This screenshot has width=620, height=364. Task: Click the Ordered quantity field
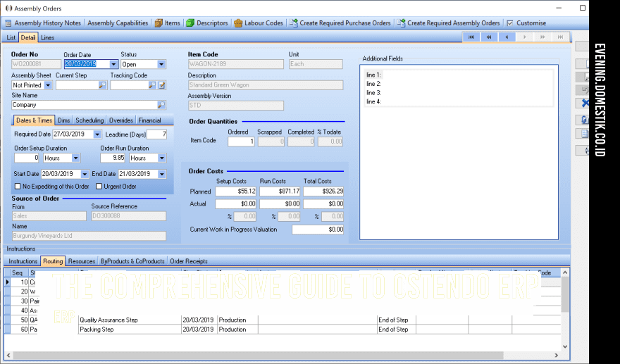pyautogui.click(x=241, y=141)
